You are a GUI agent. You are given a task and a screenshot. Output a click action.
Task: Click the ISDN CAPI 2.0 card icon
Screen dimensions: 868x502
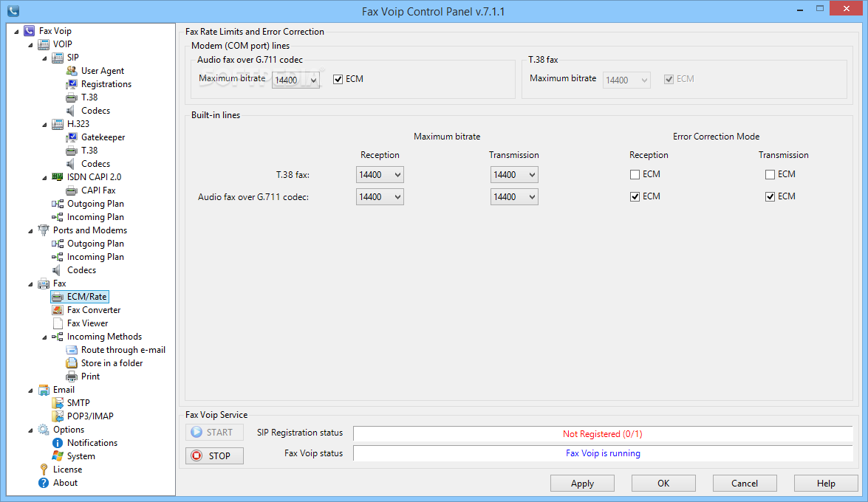click(58, 177)
